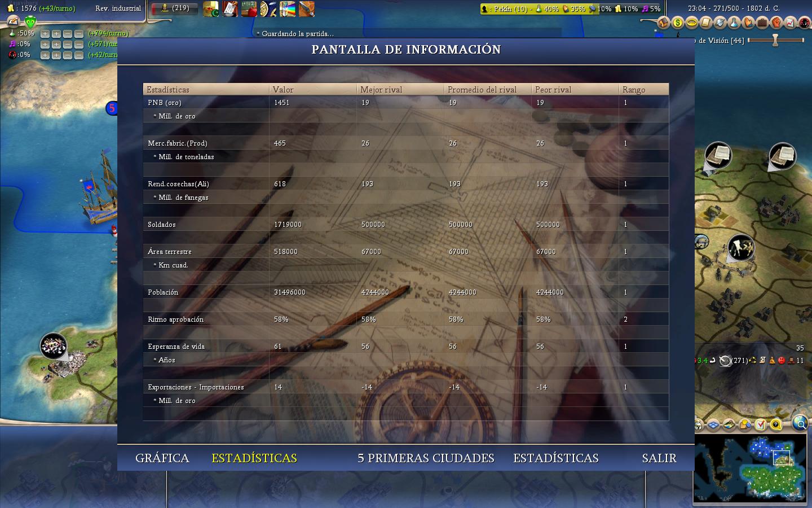Open the Info Screen red graph icon
The width and height of the screenshot is (812, 508).
click(791, 23)
